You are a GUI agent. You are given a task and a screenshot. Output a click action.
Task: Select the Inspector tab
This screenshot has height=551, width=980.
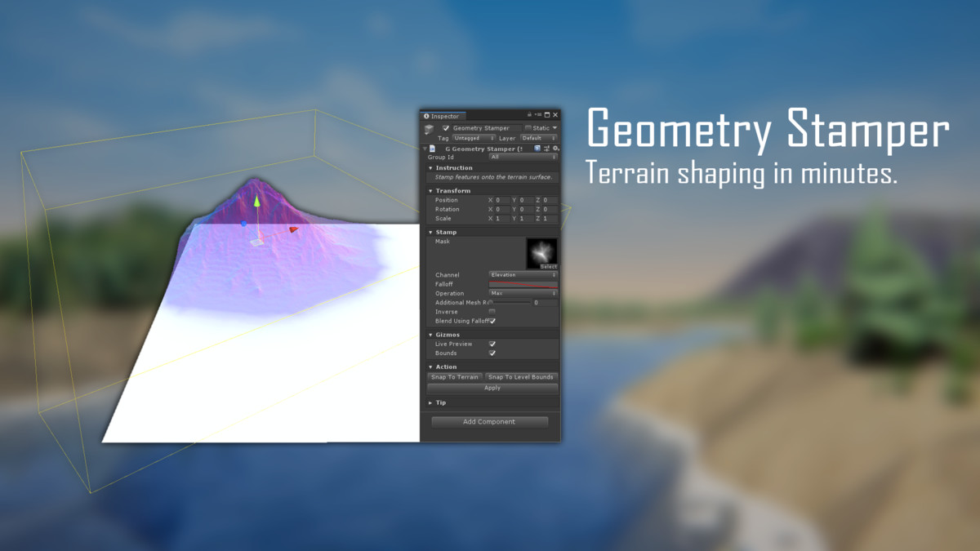444,116
